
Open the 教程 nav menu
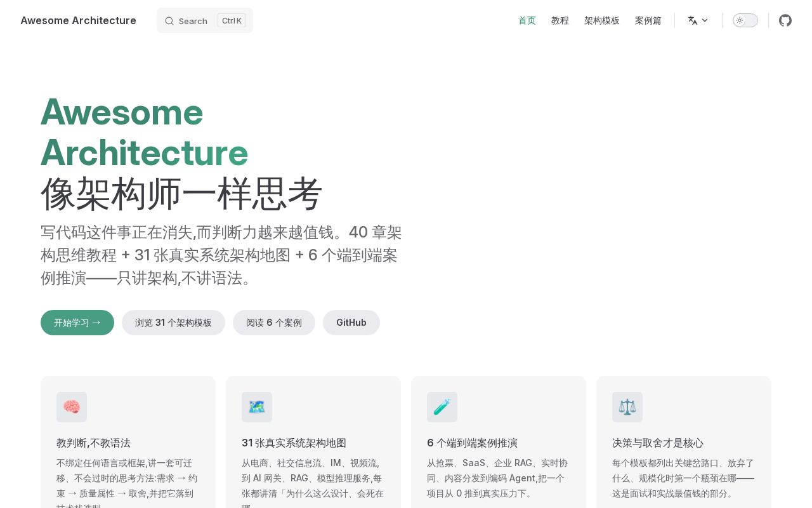560,20
